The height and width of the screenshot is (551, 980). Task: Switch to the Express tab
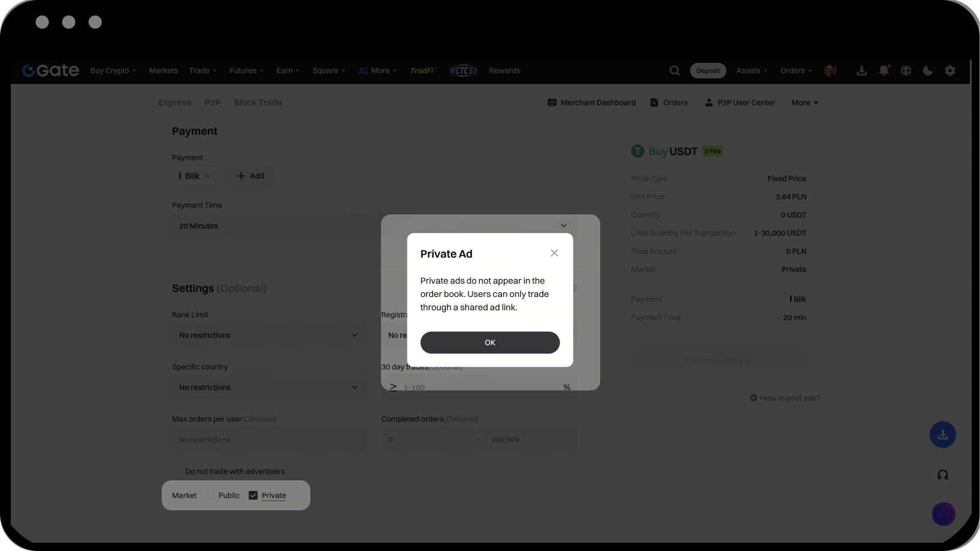point(175,103)
